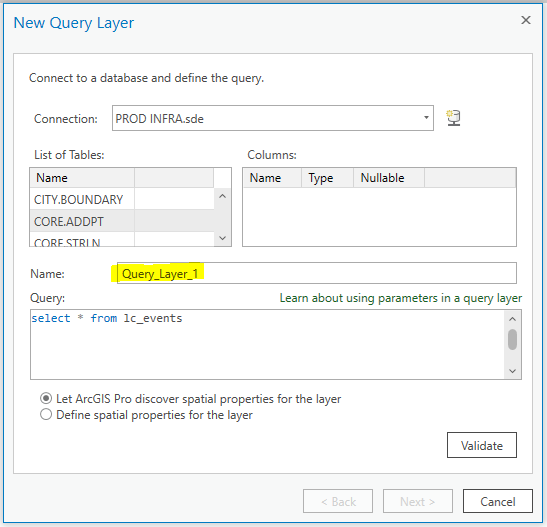Click the query box scroll down arrow

pos(512,371)
